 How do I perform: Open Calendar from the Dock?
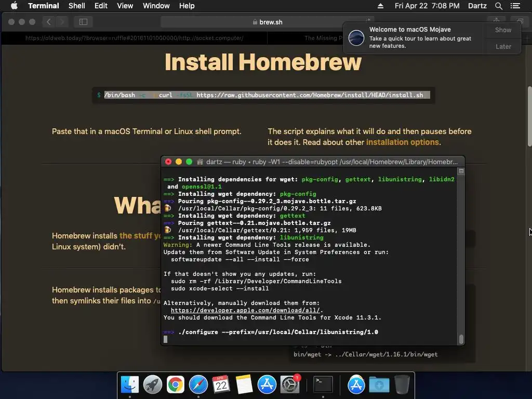pyautogui.click(x=221, y=385)
